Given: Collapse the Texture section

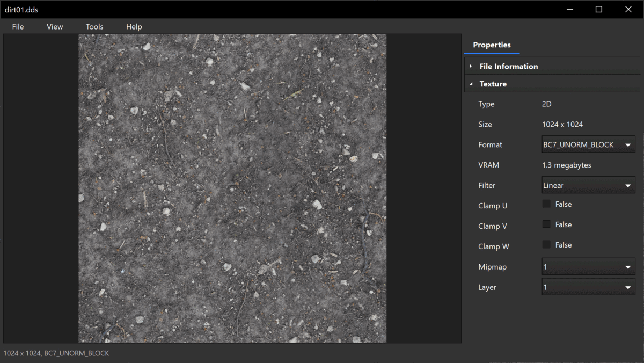Looking at the screenshot, I should coord(493,84).
